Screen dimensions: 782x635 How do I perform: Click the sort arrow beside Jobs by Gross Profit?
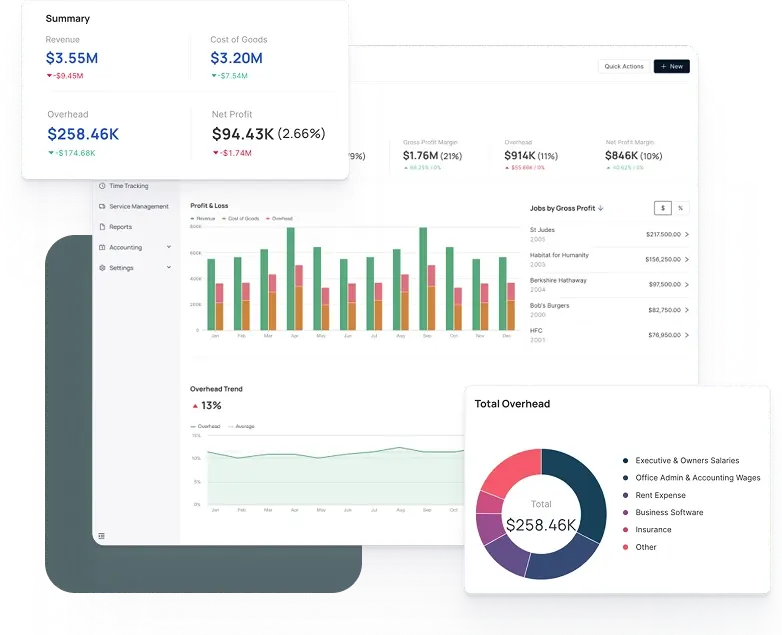[x=601, y=208]
